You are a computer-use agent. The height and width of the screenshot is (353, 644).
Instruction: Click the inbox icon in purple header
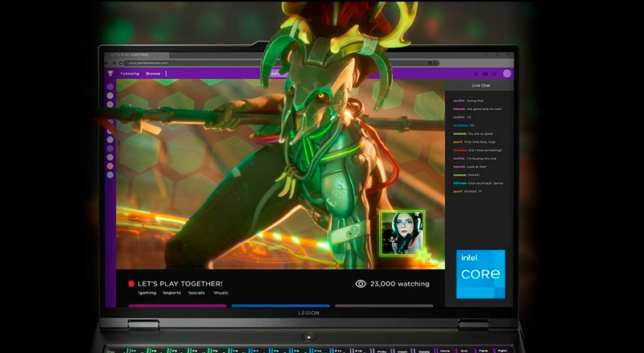pyautogui.click(x=485, y=74)
